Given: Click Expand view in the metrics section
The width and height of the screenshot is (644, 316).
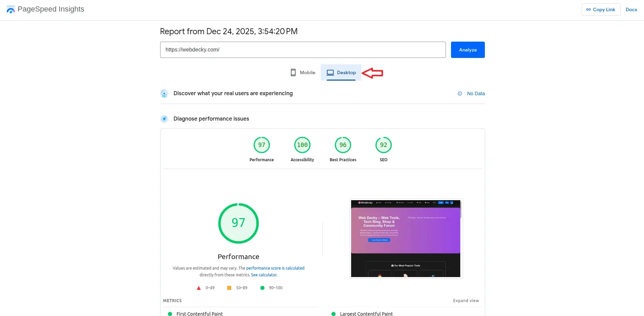Looking at the screenshot, I should tap(466, 300).
